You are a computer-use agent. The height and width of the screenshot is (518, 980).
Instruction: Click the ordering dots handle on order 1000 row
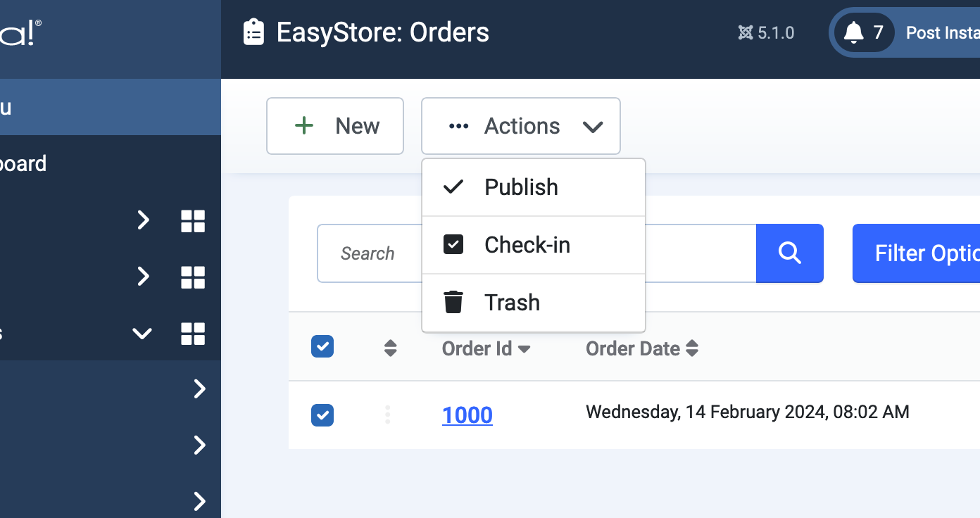(x=388, y=415)
